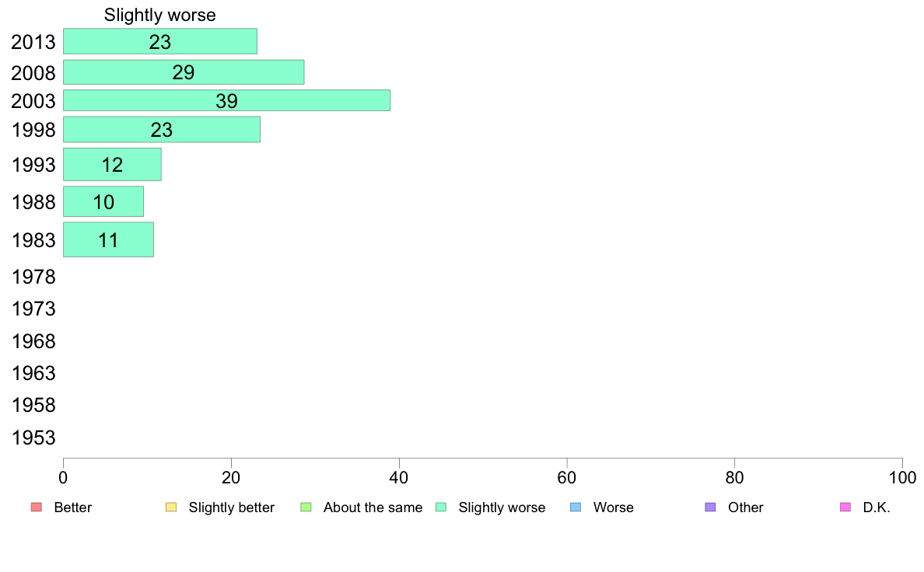
Task: Click the Slightly worse teal legend swatch
Action: pos(441,507)
